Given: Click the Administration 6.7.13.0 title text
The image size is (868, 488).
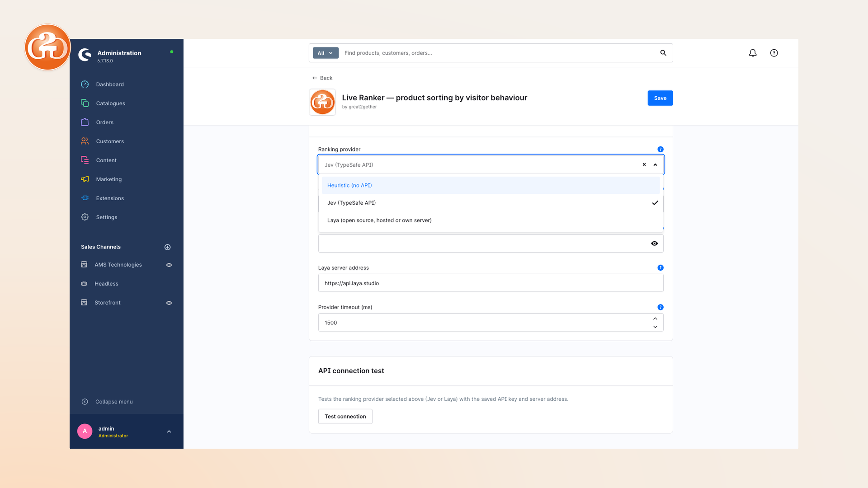Looking at the screenshot, I should [119, 56].
